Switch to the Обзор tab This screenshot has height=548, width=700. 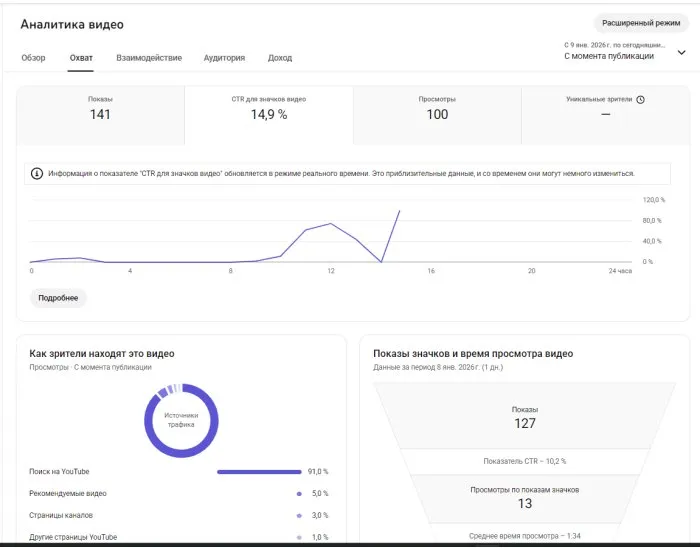click(33, 58)
